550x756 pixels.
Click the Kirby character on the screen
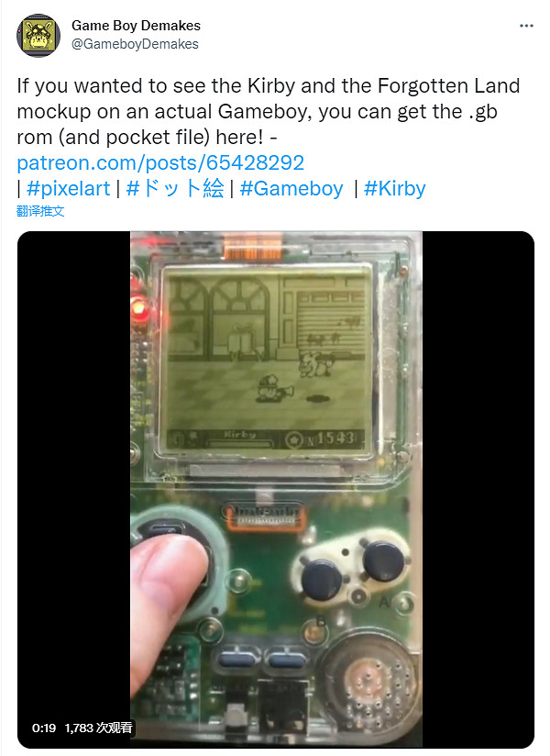269,389
